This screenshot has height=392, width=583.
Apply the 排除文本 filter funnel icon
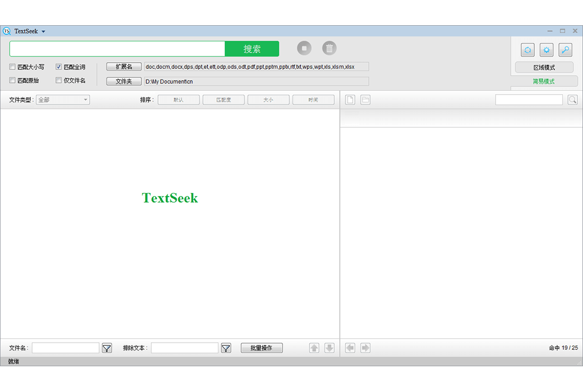226,348
